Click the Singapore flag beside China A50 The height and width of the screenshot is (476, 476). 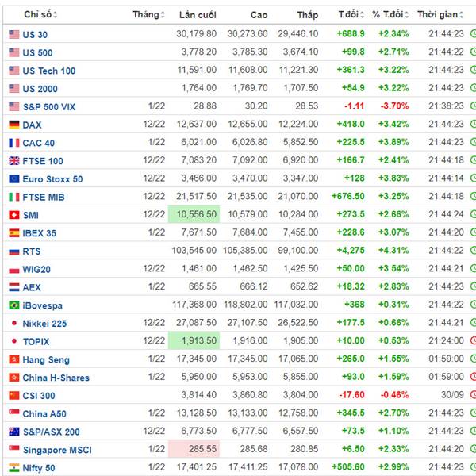click(14, 412)
